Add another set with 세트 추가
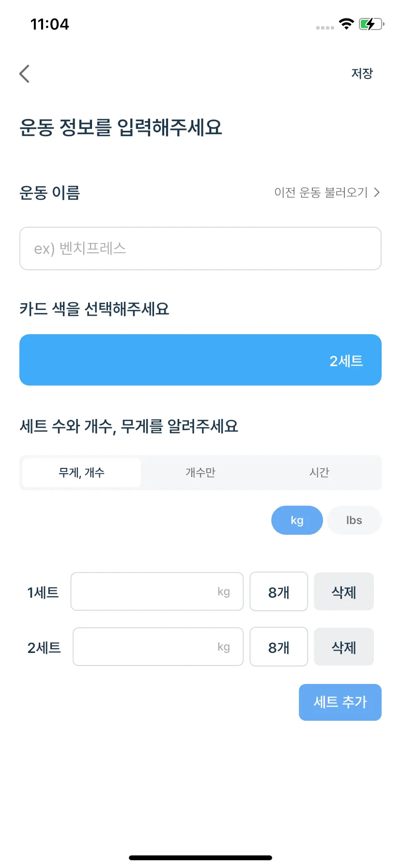The image size is (401, 868). pos(340,702)
